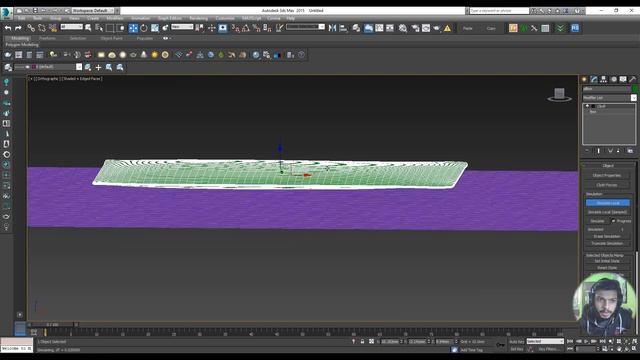Click the Object Properties button
Viewport: 640px width, 360px height.
(x=607, y=176)
